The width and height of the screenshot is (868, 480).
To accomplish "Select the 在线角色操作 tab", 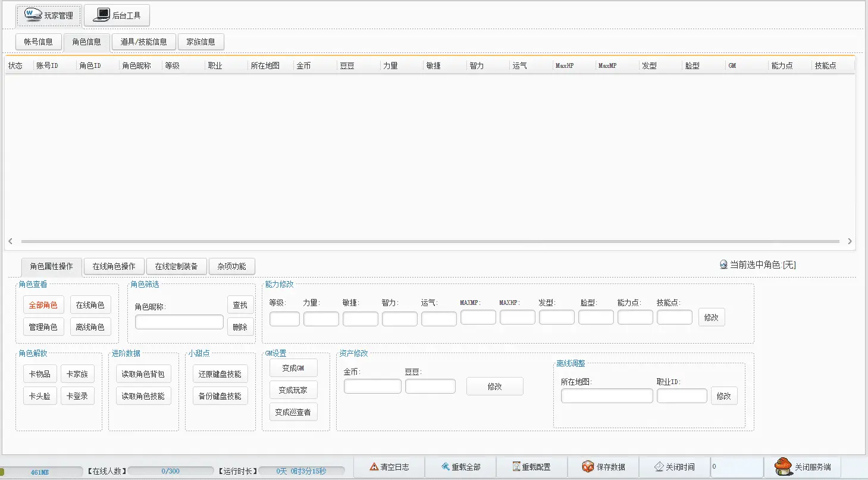I will point(114,266).
